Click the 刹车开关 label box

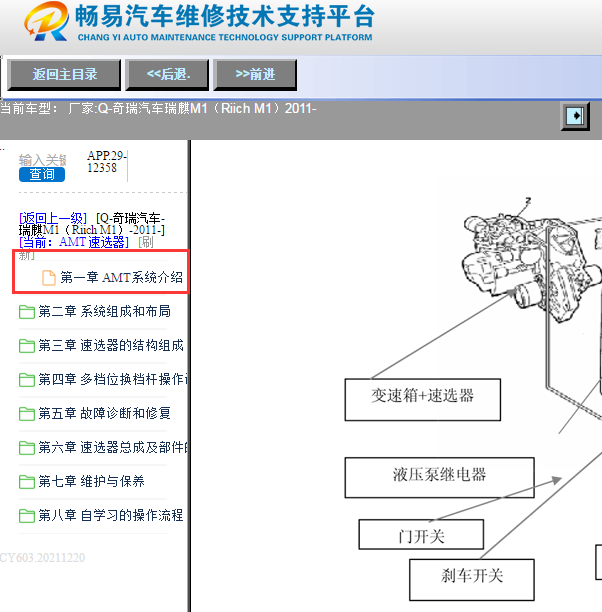(472, 580)
